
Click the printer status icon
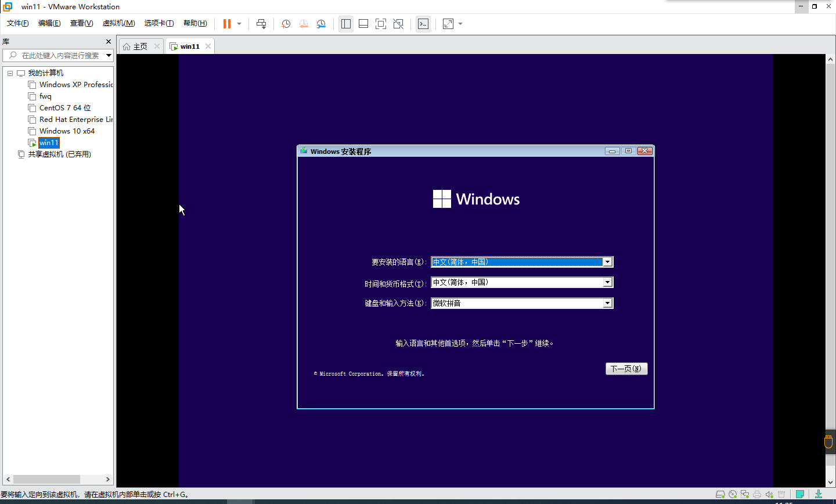click(757, 495)
